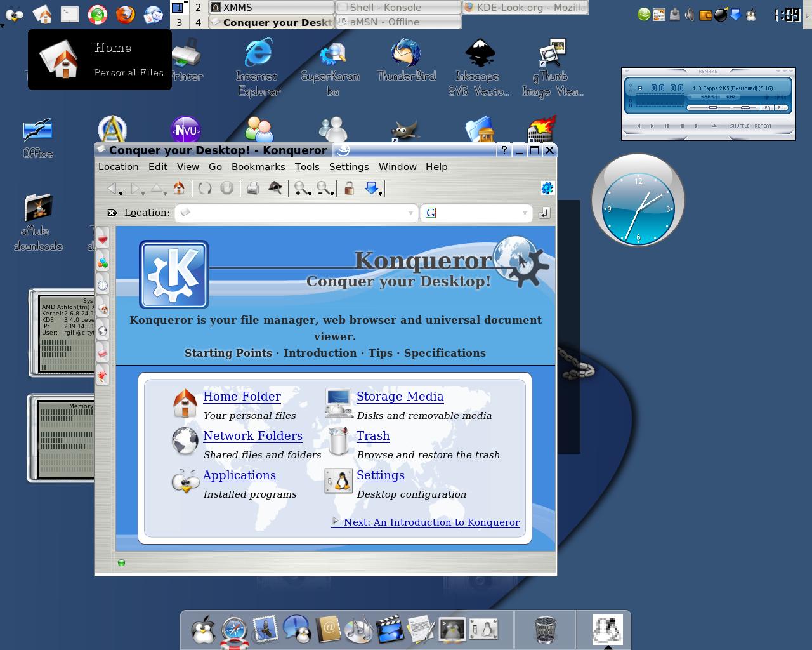Viewport: 812px width, 650px height.
Task: Click the Stop button in XMMS
Action: [x=682, y=126]
